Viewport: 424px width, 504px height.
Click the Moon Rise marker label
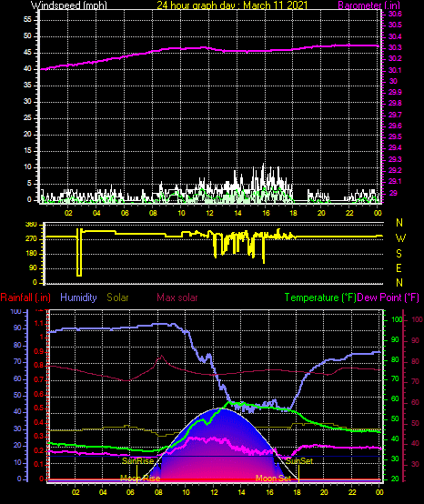pos(140,479)
